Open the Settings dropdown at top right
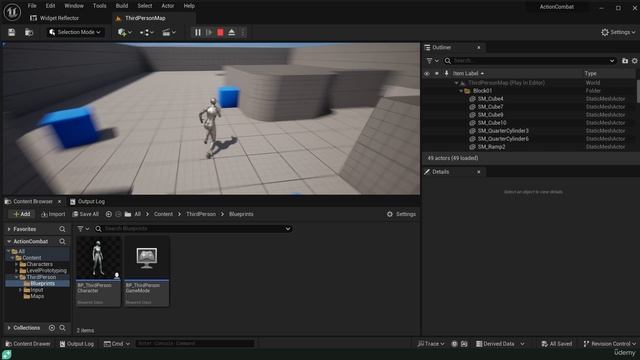This screenshot has width=640, height=360. tap(618, 32)
